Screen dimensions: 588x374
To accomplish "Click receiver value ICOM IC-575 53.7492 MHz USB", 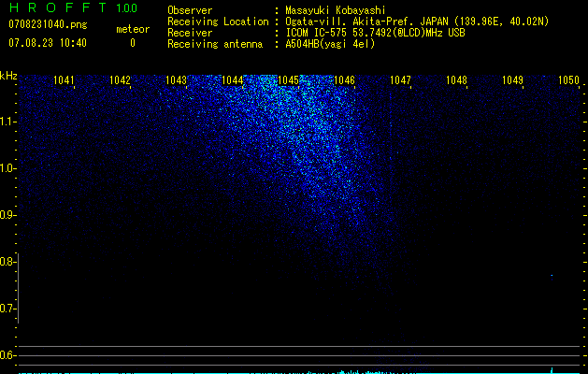I will (375, 33).
